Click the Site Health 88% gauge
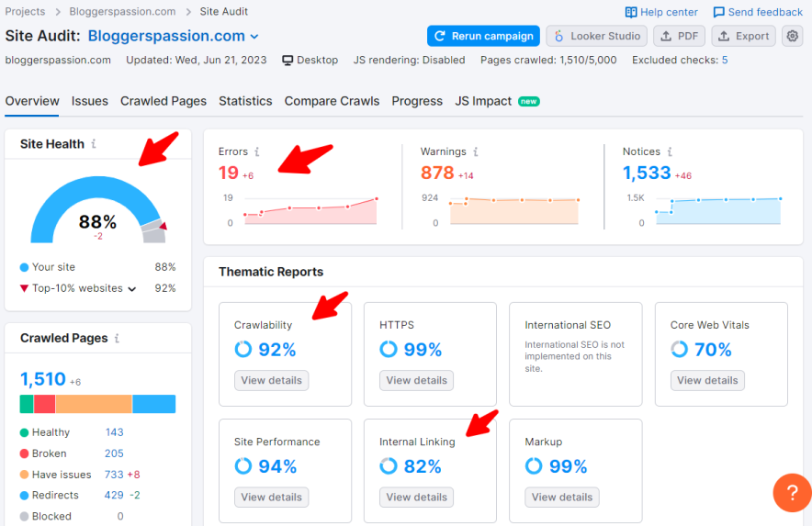Image resolution: width=812 pixels, height=526 pixels. [x=98, y=209]
